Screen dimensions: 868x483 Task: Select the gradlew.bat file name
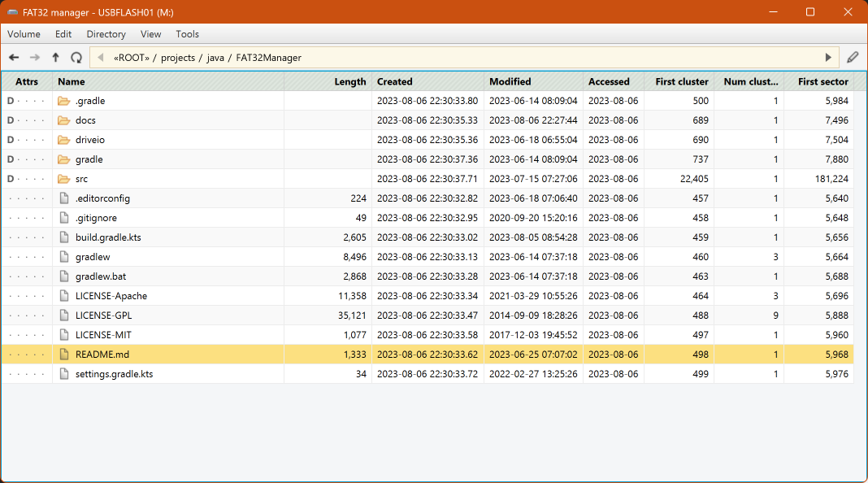[x=101, y=276]
